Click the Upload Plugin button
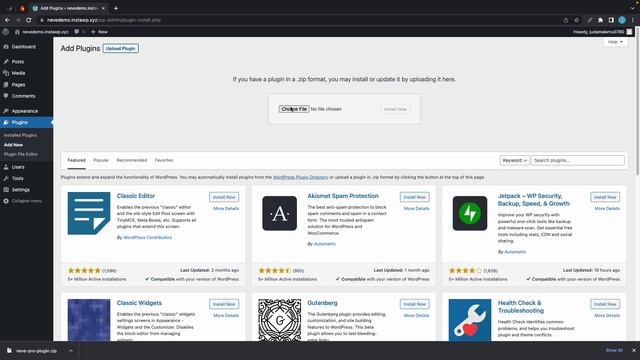Viewport: 640px width, 360px height. coord(120,49)
